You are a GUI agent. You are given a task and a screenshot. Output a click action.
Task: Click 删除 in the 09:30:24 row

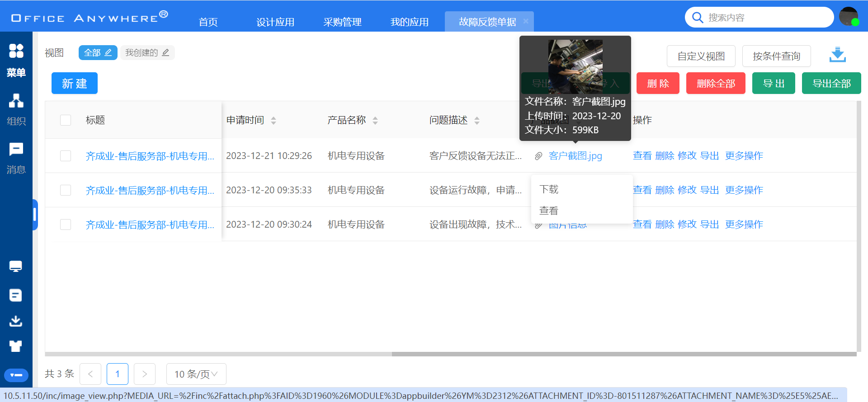(x=665, y=224)
